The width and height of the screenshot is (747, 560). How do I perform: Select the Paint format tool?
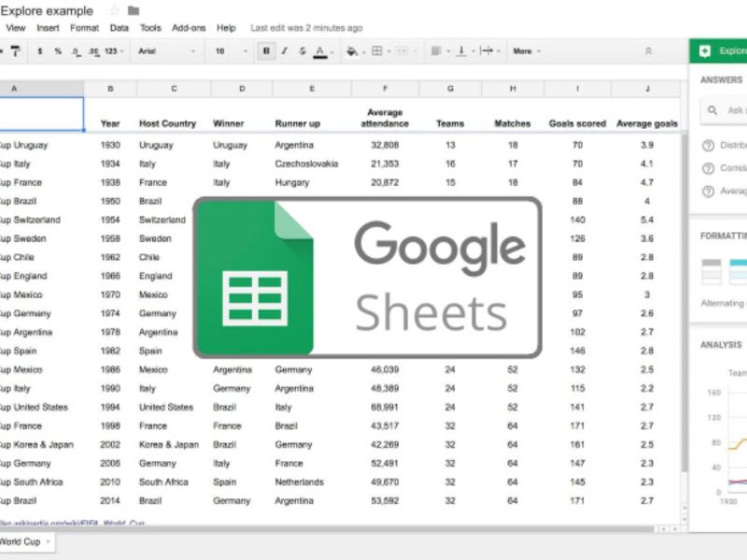[x=15, y=50]
